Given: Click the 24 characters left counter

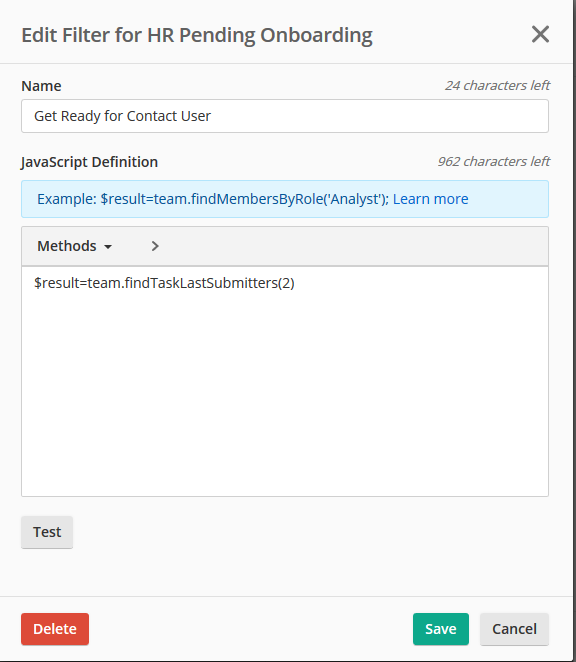Looking at the screenshot, I should pos(497,86).
